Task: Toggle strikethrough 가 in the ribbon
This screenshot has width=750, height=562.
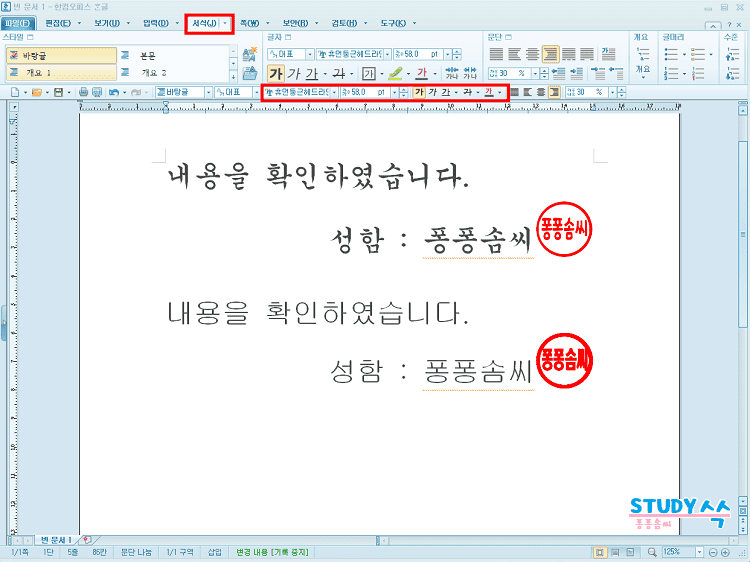Action: pos(339,74)
